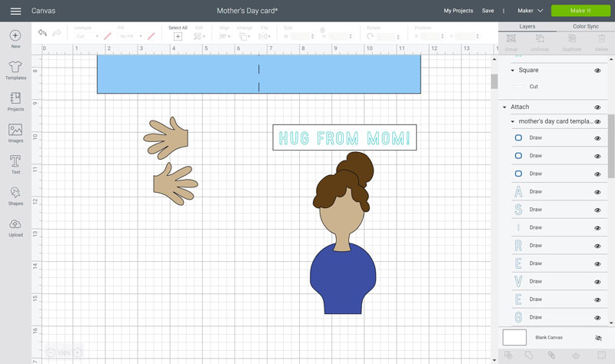Select the HUG FROM MOM text box
This screenshot has width=615, height=364.
(344, 137)
